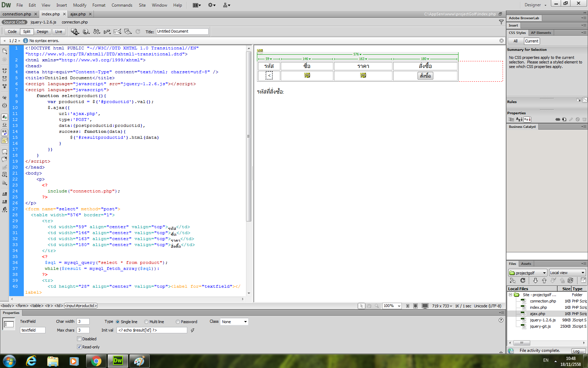588x368 pixels.
Task: Select the pointer Select tool in status bar
Action: pos(362,306)
